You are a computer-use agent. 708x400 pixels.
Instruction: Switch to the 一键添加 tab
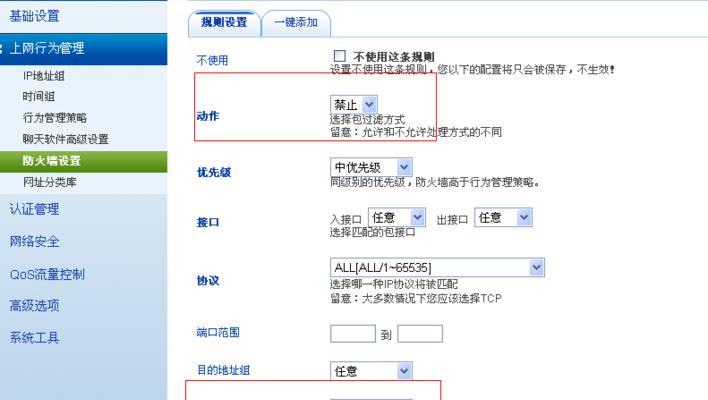(296, 23)
